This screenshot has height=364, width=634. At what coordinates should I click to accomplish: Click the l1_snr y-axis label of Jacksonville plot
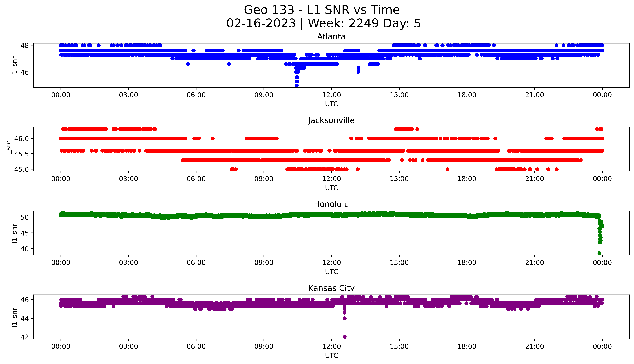pyautogui.click(x=9, y=150)
